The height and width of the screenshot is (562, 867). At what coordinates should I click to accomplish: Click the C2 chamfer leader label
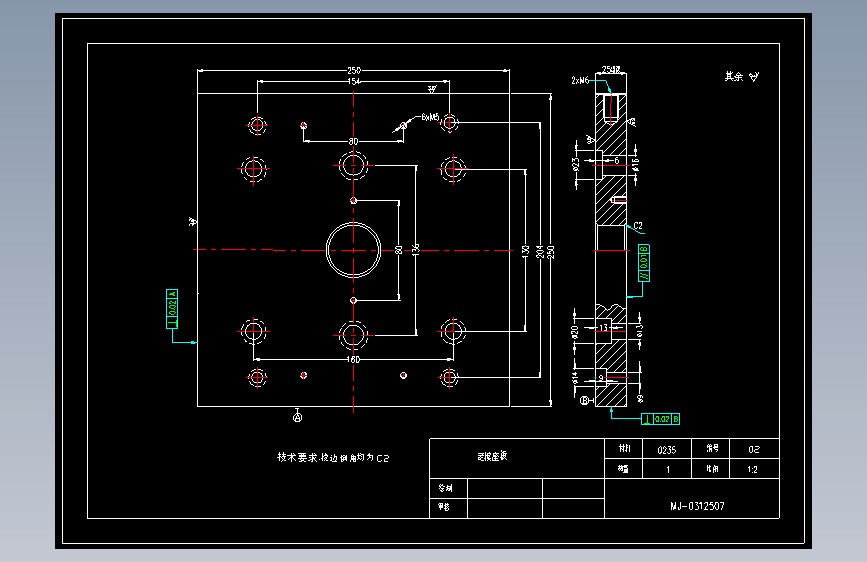tap(638, 226)
